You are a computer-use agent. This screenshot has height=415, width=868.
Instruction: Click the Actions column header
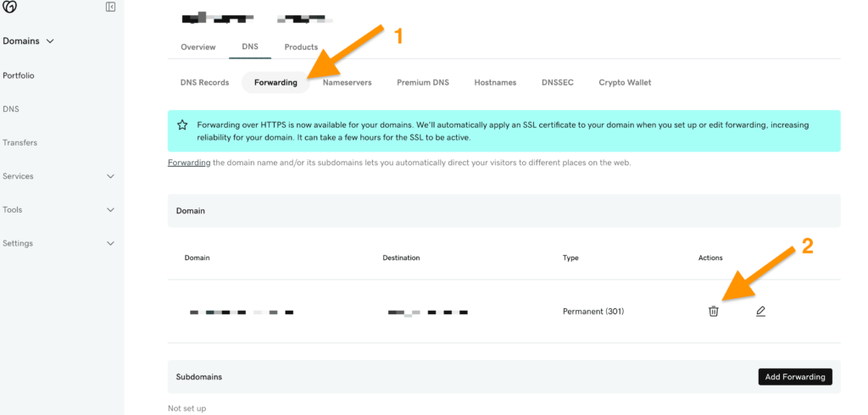[x=711, y=257]
